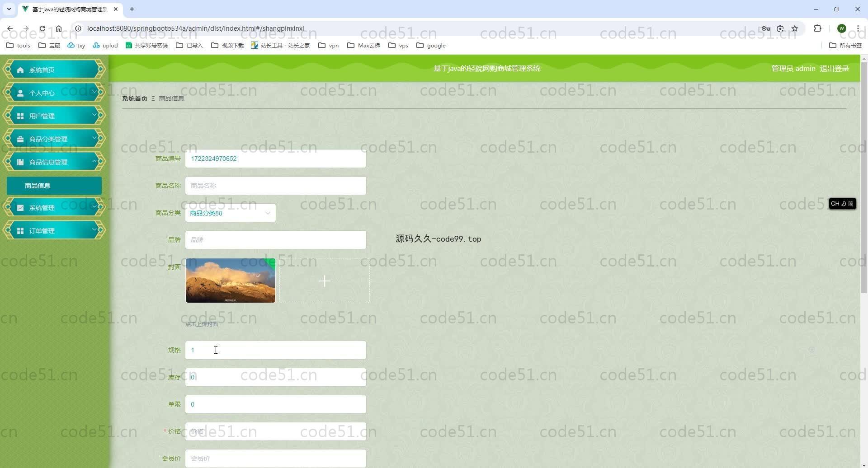The image size is (868, 468).
Task: Open the google bookmark folder
Action: pyautogui.click(x=431, y=45)
